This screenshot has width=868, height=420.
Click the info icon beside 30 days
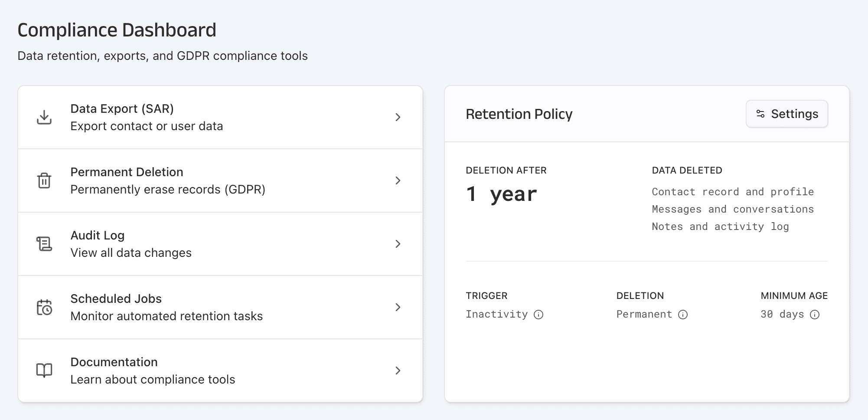pyautogui.click(x=815, y=315)
